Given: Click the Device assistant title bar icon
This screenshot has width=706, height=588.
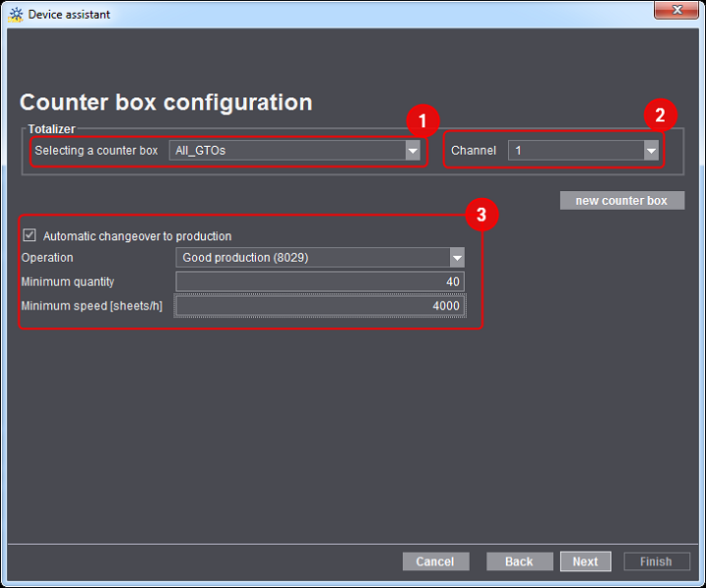Looking at the screenshot, I should [x=15, y=14].
